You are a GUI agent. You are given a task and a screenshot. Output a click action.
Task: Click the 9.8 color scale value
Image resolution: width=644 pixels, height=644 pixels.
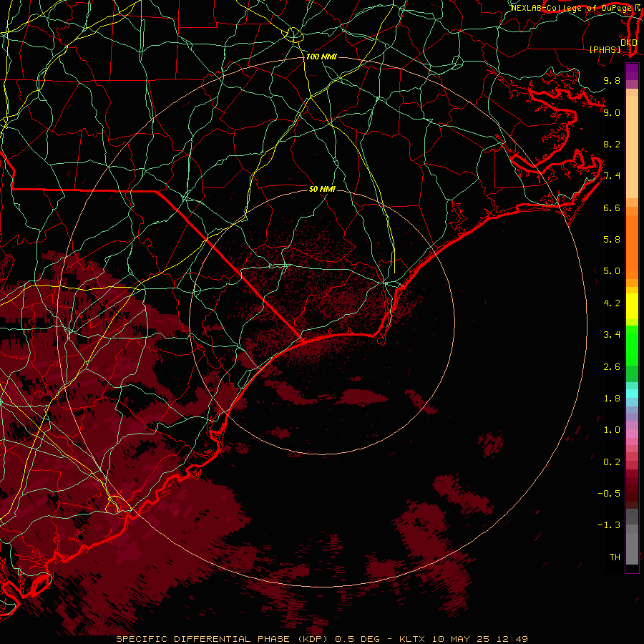[612, 80]
